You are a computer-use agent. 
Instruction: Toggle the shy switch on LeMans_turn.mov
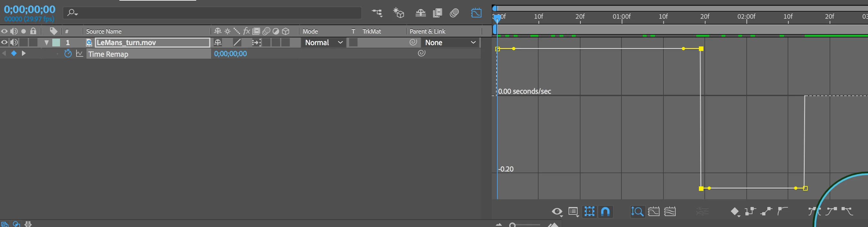(x=218, y=43)
